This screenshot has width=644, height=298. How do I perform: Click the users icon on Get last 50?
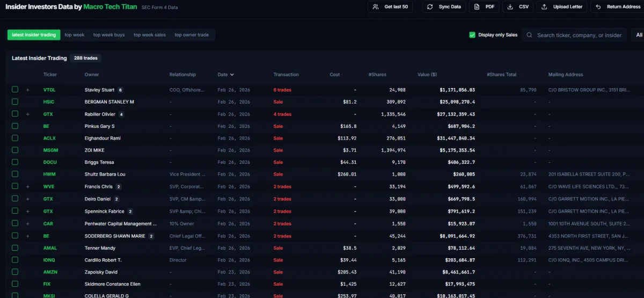pyautogui.click(x=376, y=7)
